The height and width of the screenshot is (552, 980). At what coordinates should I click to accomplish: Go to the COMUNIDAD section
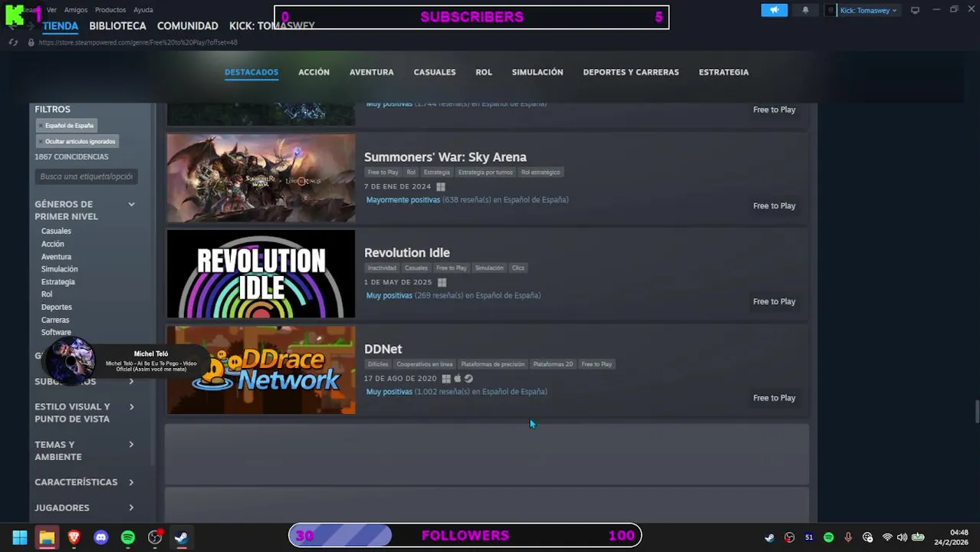coord(187,25)
